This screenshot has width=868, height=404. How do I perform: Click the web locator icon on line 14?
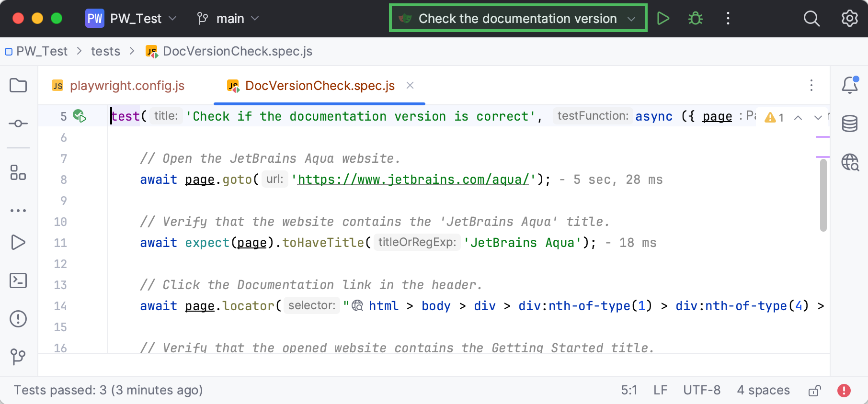point(358,306)
